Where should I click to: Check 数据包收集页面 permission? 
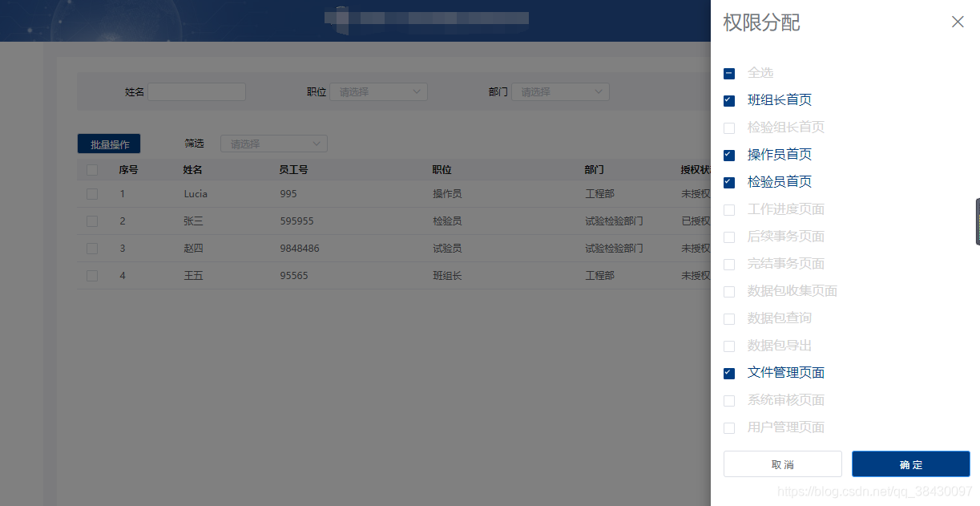(728, 291)
